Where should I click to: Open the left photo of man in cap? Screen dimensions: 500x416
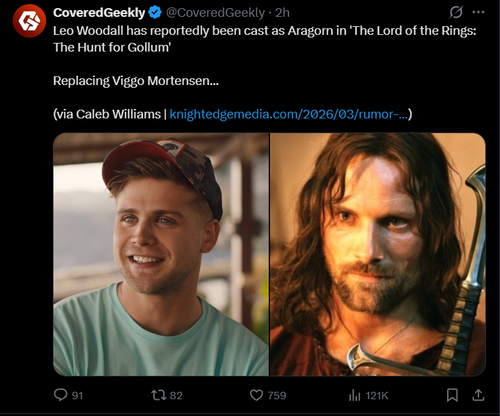161,254
